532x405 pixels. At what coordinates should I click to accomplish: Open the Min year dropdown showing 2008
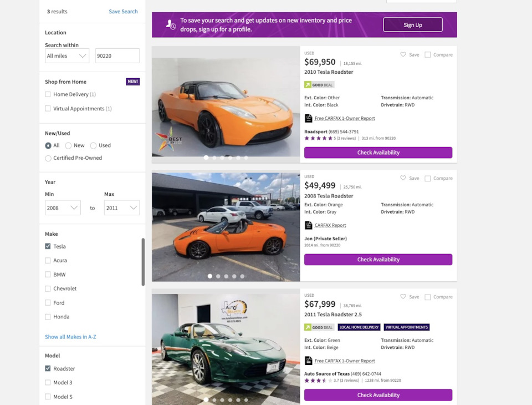63,207
